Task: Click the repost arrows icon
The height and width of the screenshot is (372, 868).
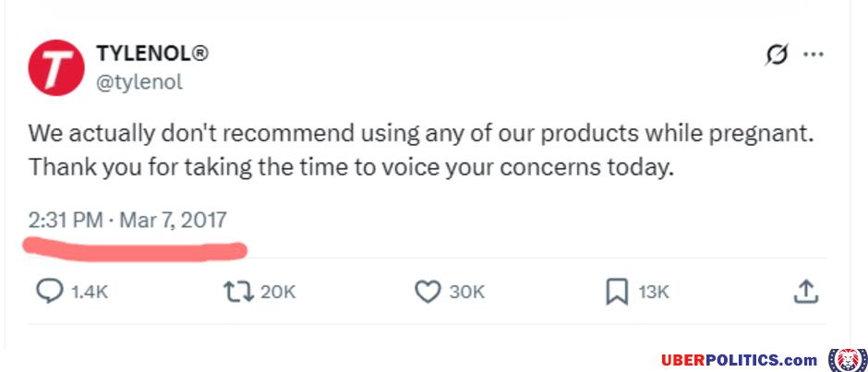Action: tap(237, 292)
